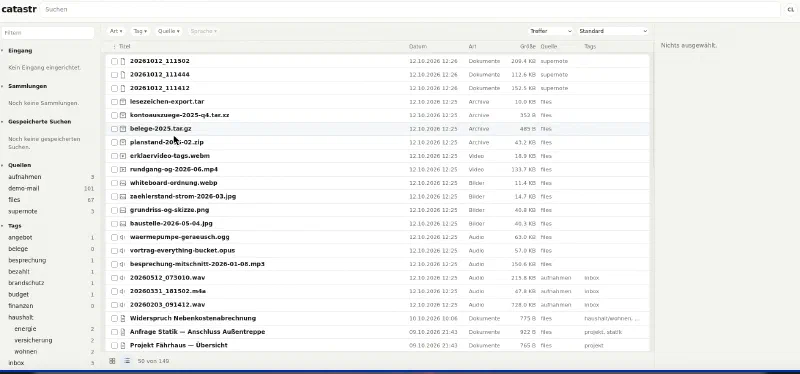
Task: Click the document icon of Anfrage Statik
Action: click(x=122, y=332)
